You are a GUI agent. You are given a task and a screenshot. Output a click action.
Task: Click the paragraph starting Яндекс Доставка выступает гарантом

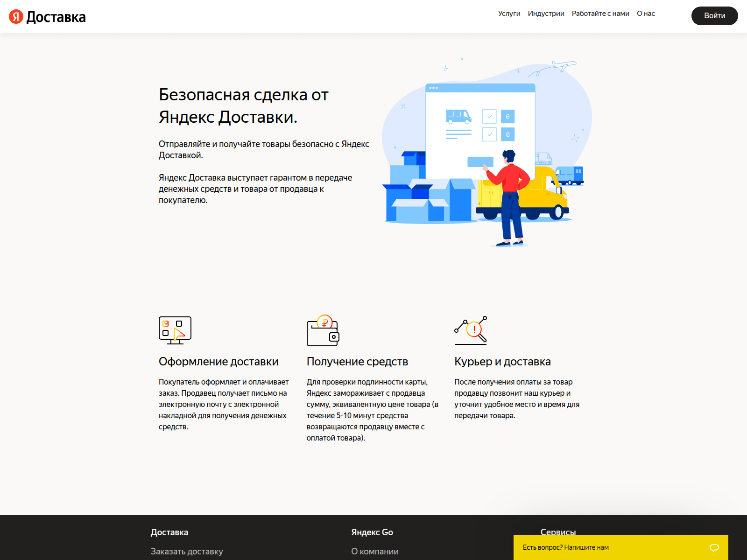coord(255,189)
